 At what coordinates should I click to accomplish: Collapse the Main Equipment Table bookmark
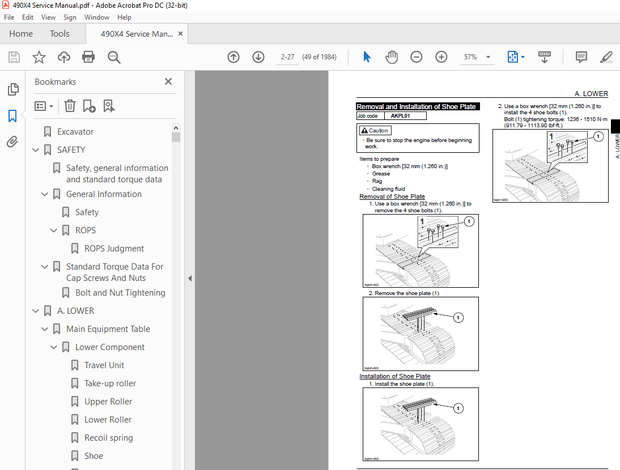(45, 329)
